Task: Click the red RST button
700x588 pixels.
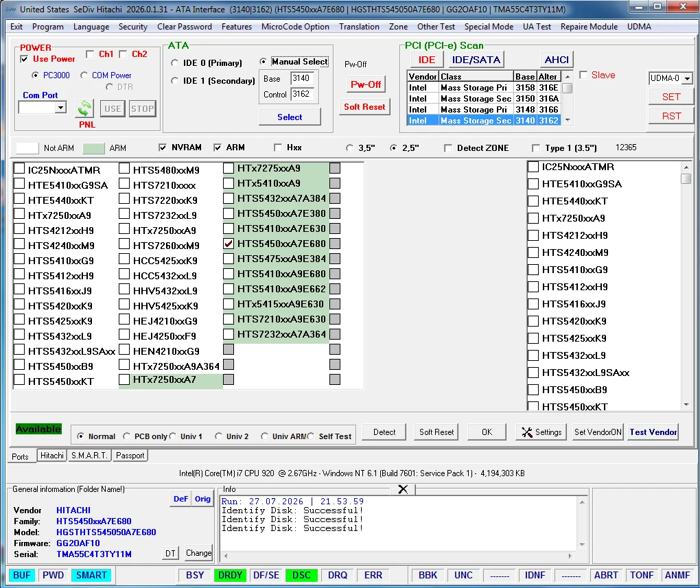Action: click(x=670, y=116)
